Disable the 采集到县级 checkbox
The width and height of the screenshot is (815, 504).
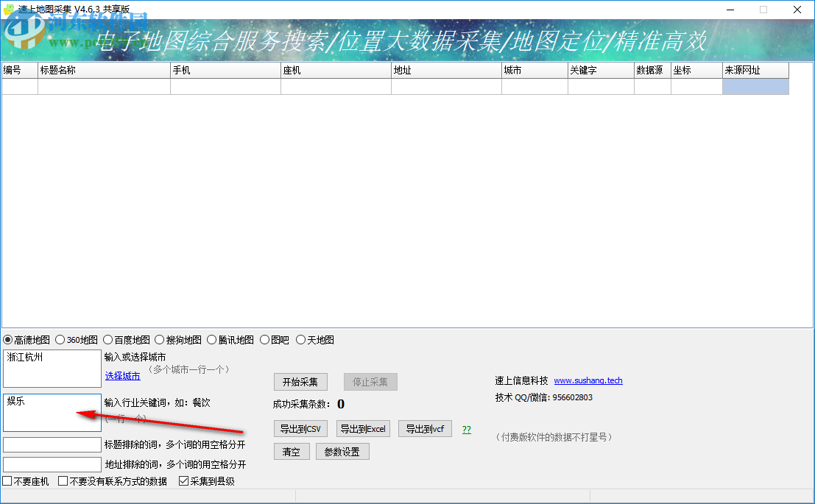(183, 480)
